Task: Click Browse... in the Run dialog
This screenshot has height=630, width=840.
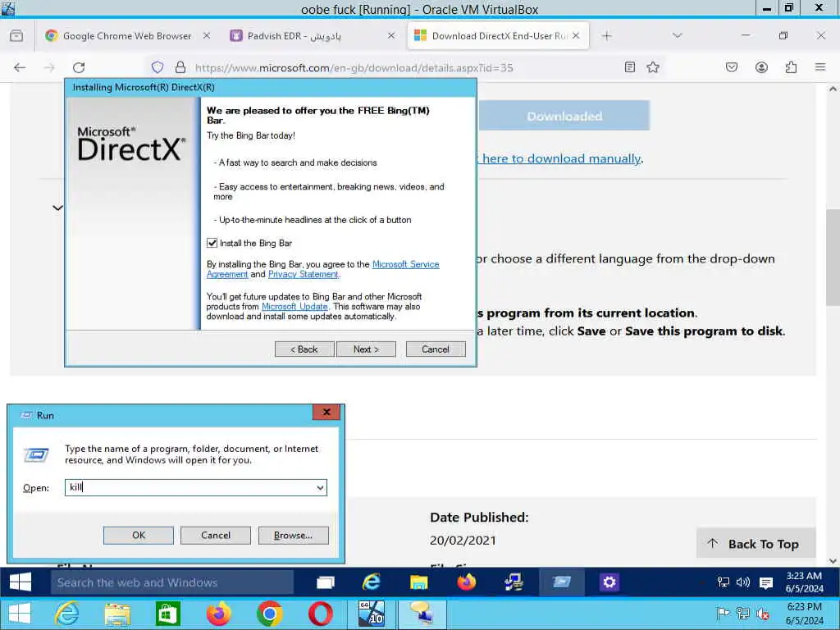Action: [293, 535]
